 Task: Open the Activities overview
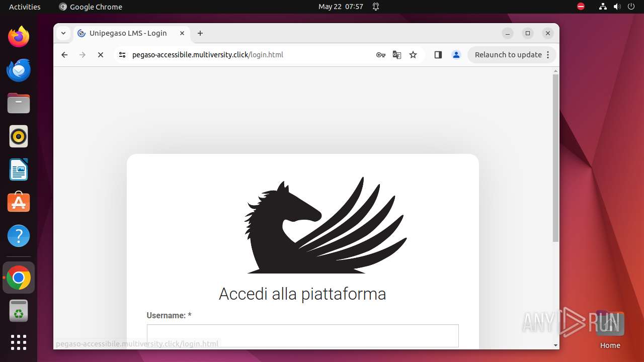click(x=25, y=7)
